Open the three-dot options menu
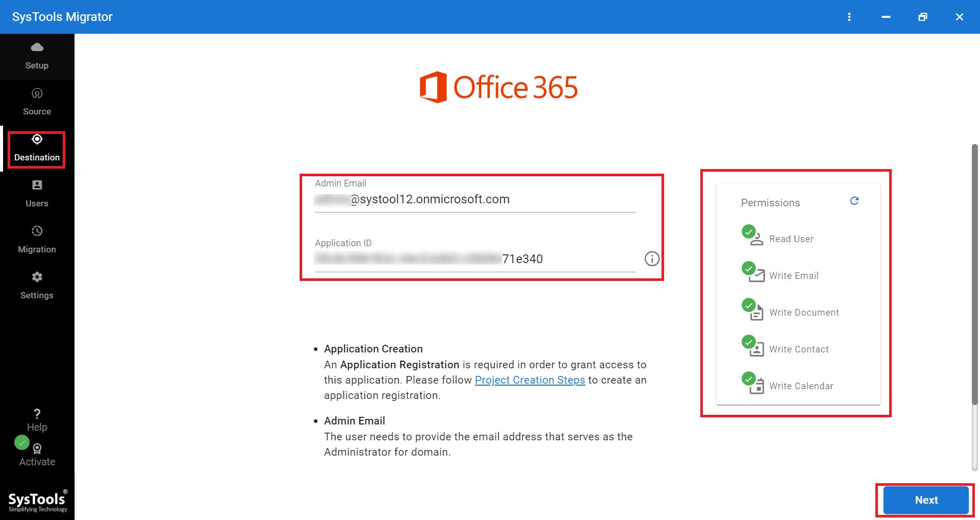The height and width of the screenshot is (520, 980). click(849, 17)
